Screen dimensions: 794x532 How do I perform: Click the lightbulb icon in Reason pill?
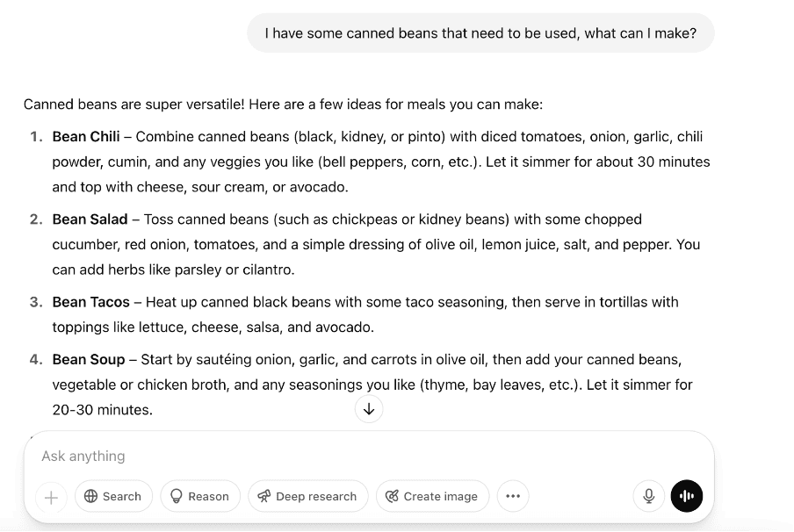point(177,496)
